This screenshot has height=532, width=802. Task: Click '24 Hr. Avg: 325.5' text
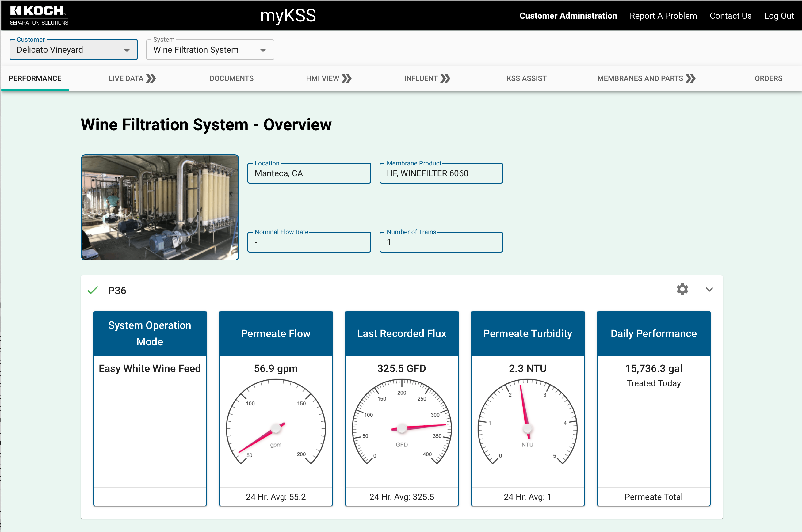pyautogui.click(x=402, y=497)
